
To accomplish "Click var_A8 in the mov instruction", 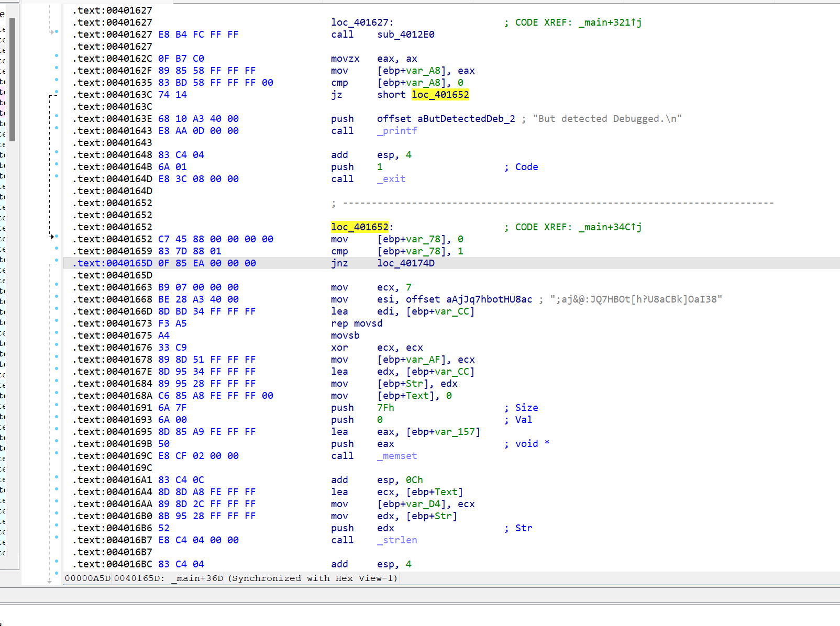I will coord(423,71).
